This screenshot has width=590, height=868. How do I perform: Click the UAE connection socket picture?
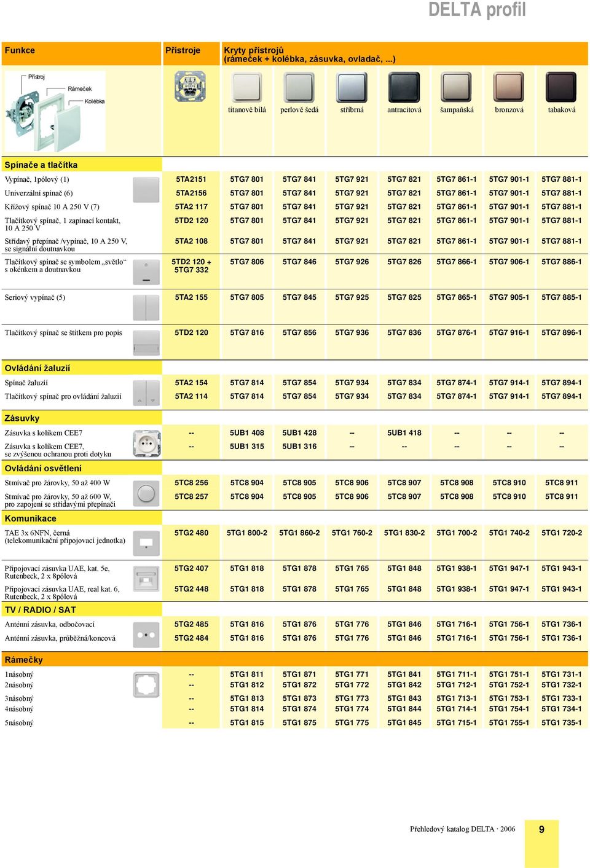146,579
